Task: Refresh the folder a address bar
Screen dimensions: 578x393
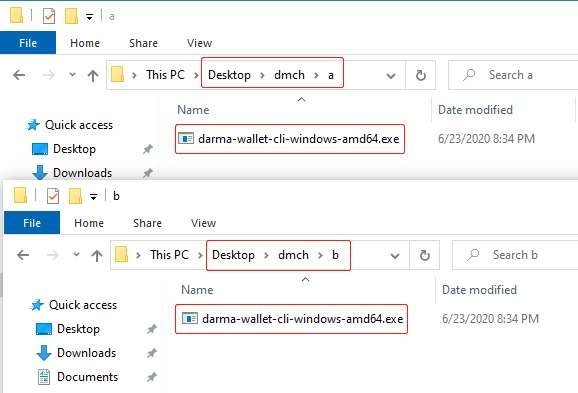Action: point(421,75)
